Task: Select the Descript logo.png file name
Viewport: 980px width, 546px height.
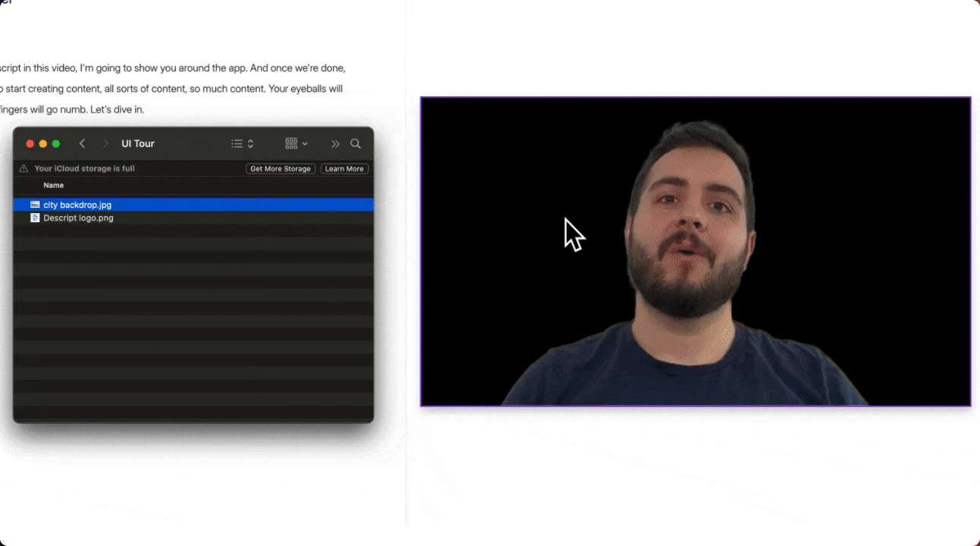Action: 78,218
